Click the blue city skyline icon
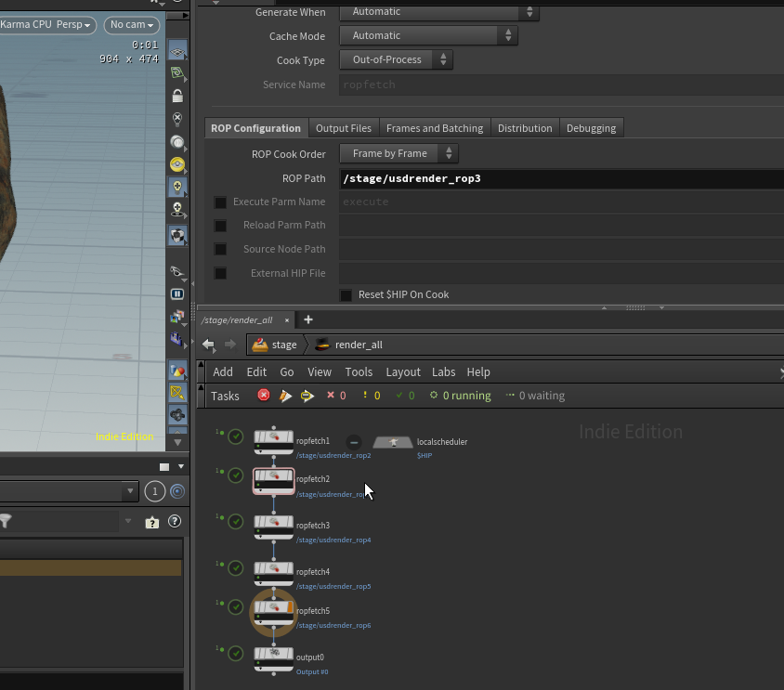 point(176,339)
